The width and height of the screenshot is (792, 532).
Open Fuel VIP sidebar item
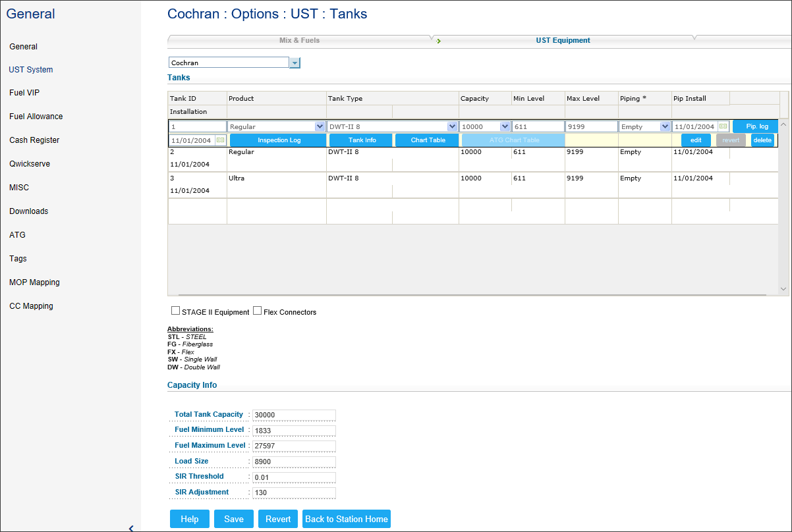click(25, 93)
